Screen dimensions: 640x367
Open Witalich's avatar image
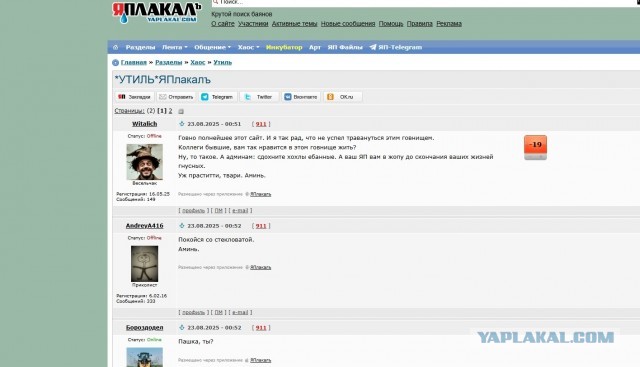pos(144,162)
